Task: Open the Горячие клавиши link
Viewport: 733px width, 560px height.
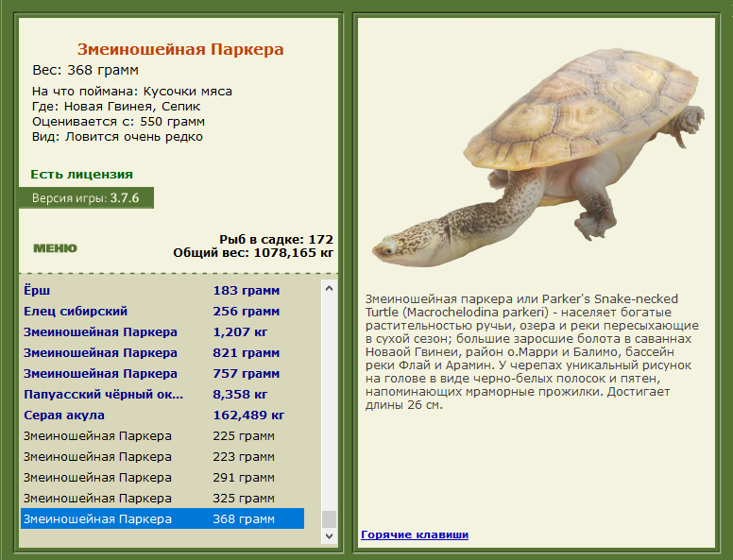Action: 415,535
